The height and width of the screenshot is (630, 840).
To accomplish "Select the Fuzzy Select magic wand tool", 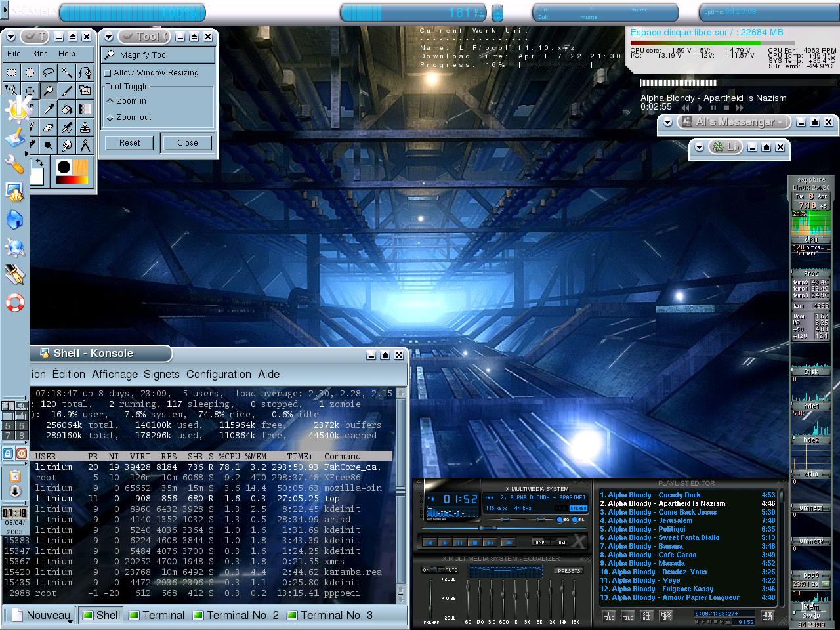I will tap(66, 72).
